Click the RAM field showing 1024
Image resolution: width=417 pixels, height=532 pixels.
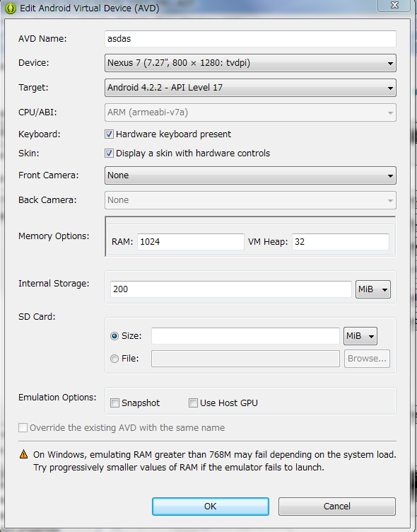click(x=191, y=241)
